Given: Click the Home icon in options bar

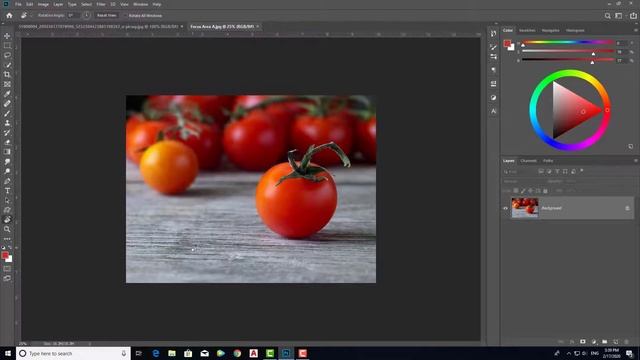Looking at the screenshot, I should point(9,16).
